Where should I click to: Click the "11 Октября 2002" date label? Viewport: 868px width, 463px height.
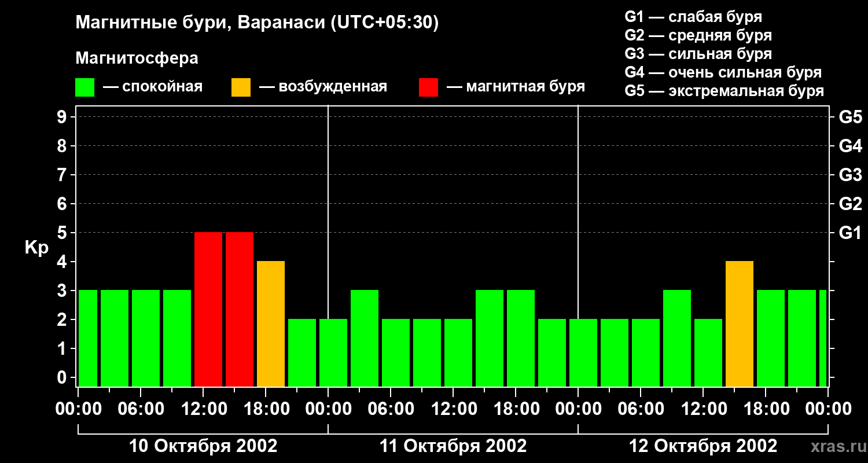tap(453, 446)
